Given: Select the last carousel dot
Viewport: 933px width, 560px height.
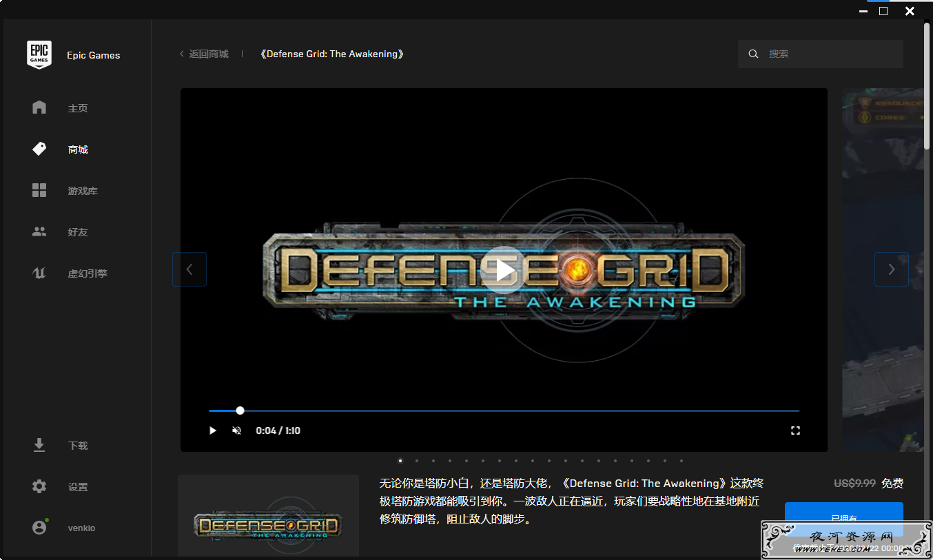Looking at the screenshot, I should tap(681, 461).
